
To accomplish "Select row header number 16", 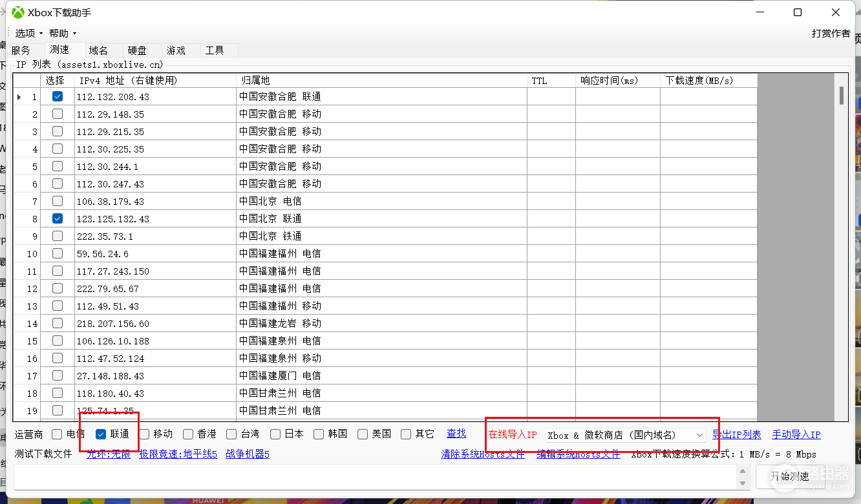I will tap(27, 358).
